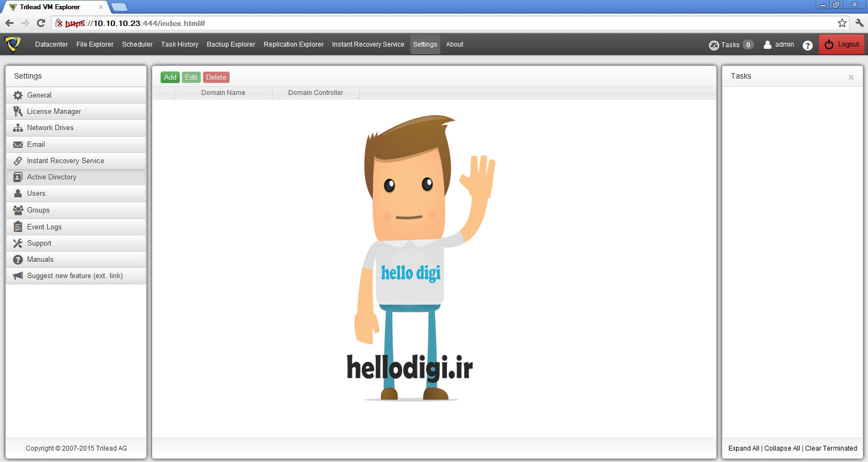Sort by Domain Controller column header
Image resolution: width=868 pixels, height=462 pixels.
(315, 93)
